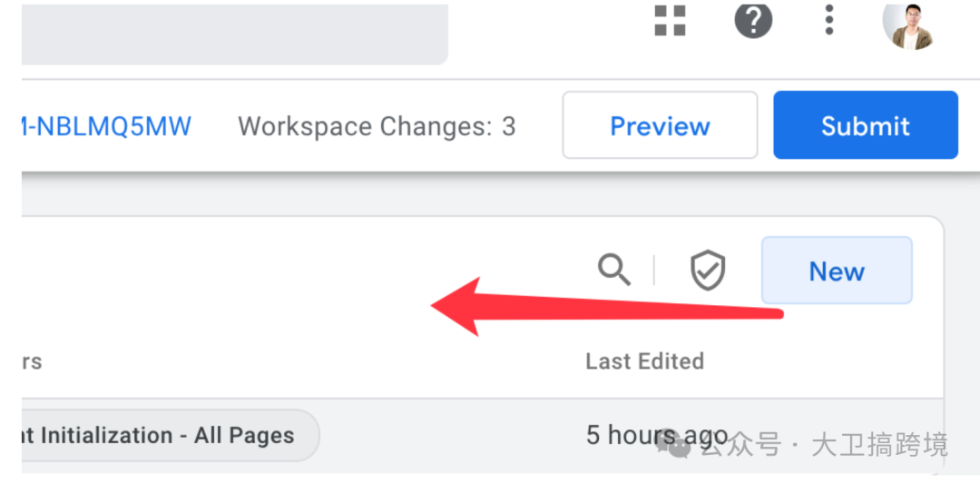The image size is (980, 484).
Task: Click the Preview button
Action: point(660,125)
